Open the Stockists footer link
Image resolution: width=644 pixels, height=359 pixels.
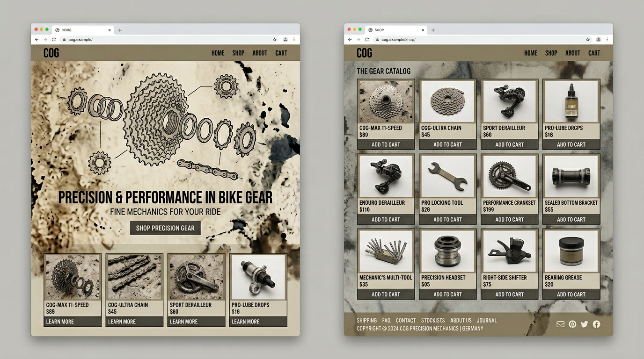point(432,321)
